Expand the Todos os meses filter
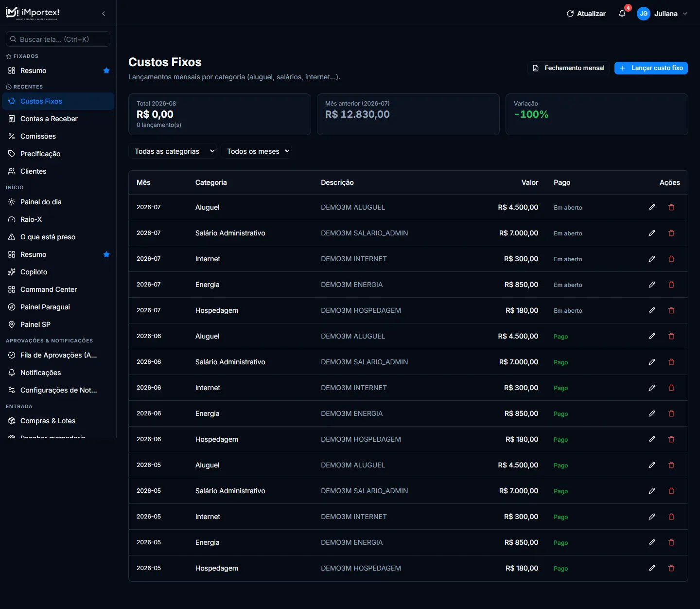The height and width of the screenshot is (609, 700). pyautogui.click(x=258, y=151)
